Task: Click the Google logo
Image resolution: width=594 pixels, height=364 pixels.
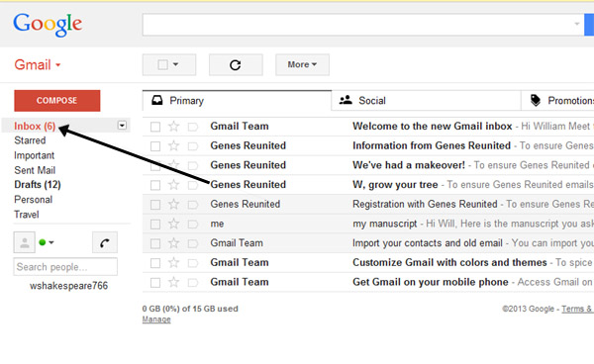Action: tap(48, 25)
